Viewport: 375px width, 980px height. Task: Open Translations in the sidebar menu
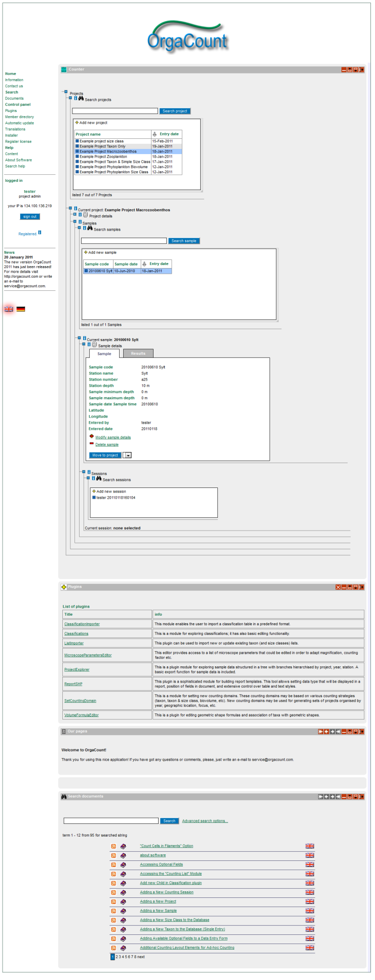click(15, 129)
